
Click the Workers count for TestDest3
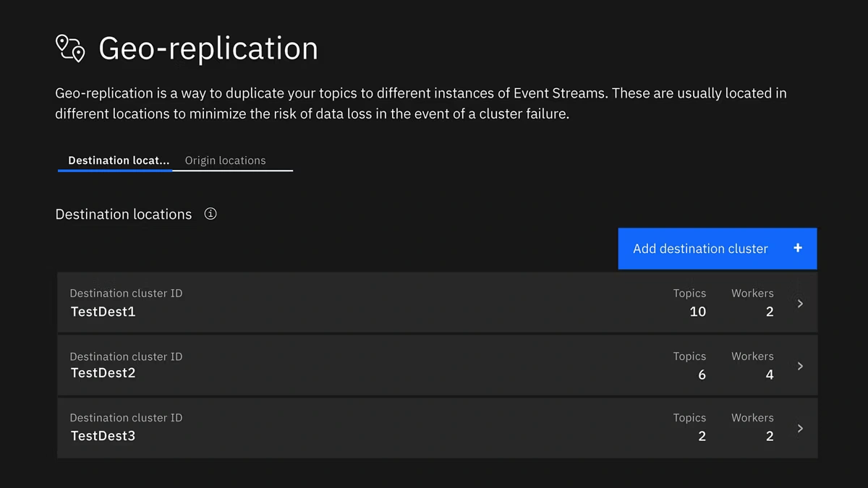point(770,436)
